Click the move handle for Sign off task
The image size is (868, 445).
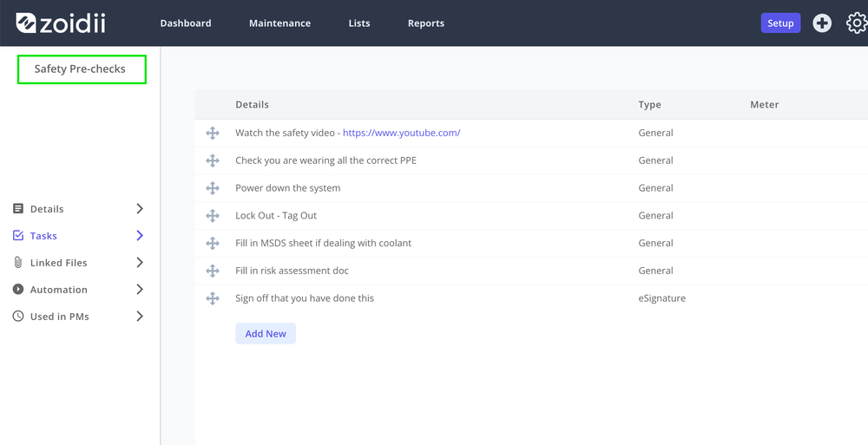(x=213, y=298)
